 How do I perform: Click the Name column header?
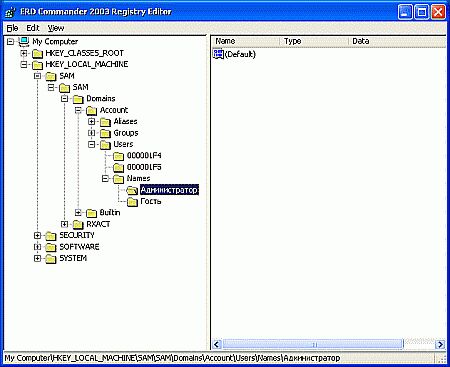click(246, 41)
